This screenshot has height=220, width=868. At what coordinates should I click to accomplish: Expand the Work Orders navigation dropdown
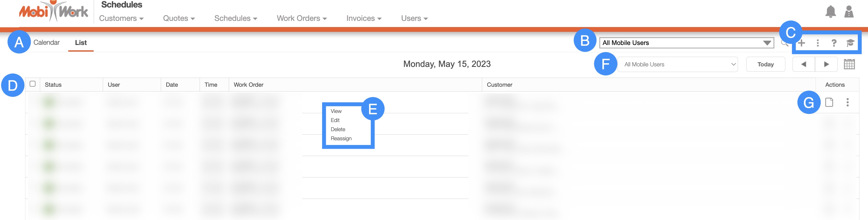[x=302, y=18]
